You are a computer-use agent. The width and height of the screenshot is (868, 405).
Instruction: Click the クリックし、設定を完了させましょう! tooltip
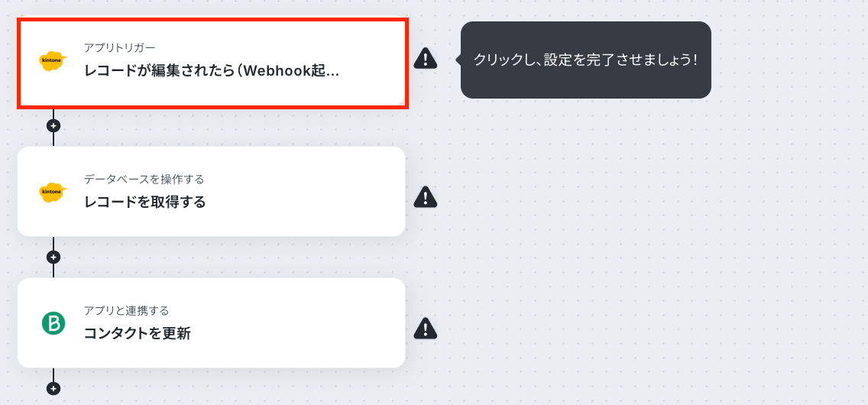(586, 60)
